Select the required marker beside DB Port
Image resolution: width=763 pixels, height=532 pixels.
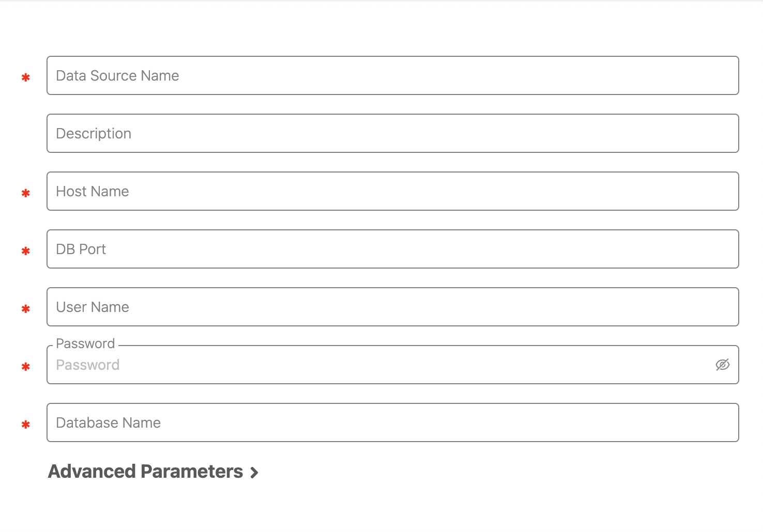(26, 251)
